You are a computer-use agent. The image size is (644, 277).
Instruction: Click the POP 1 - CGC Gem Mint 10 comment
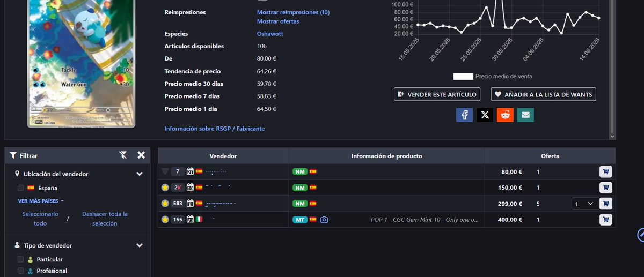(x=425, y=220)
